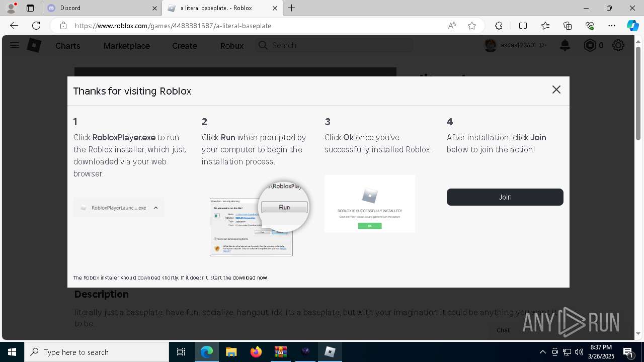Viewport: 644px width, 362px height.
Task: Open Microsoft Edge from the taskbar
Action: tap(207, 352)
